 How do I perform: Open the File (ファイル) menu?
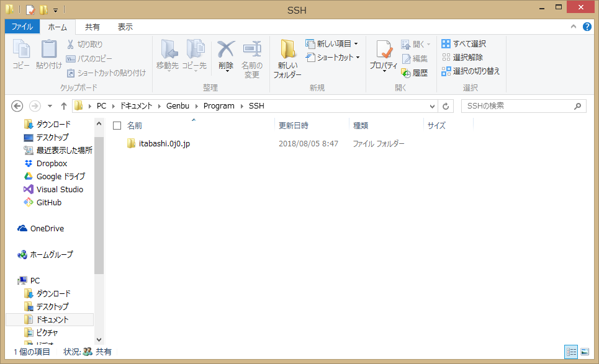pos(22,27)
